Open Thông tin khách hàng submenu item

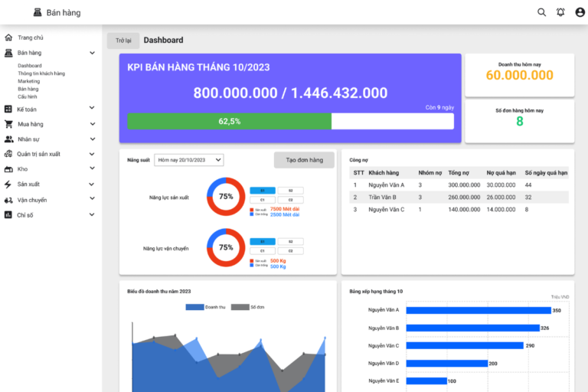point(41,73)
